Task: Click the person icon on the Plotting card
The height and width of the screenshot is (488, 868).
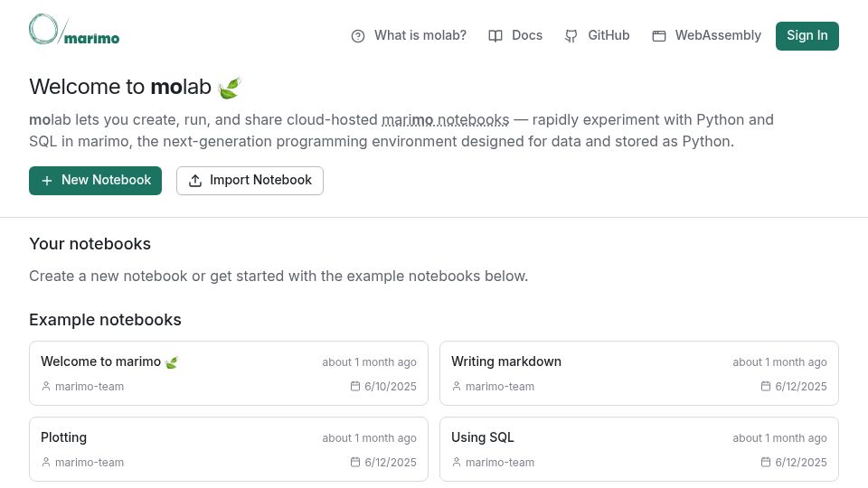Action: pos(46,462)
